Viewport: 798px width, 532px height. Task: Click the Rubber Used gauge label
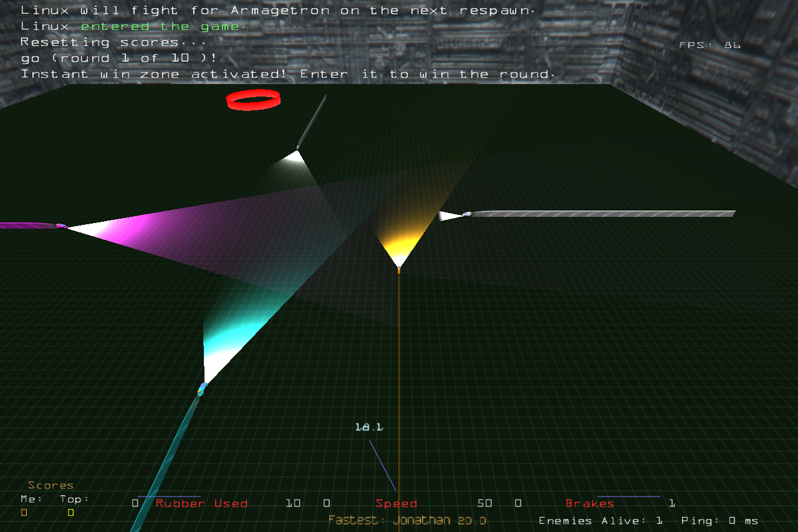[201, 503]
